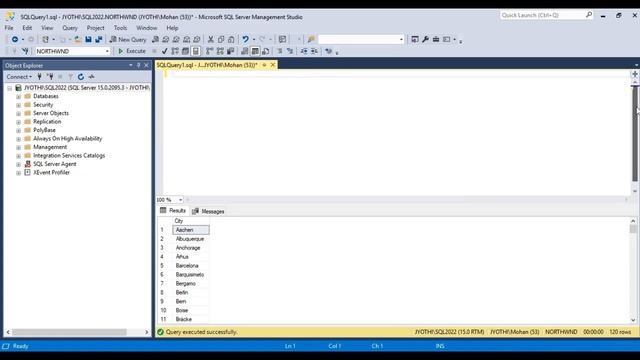The height and width of the screenshot is (360, 640).
Task: Run the query with Execute
Action: pyautogui.click(x=132, y=51)
